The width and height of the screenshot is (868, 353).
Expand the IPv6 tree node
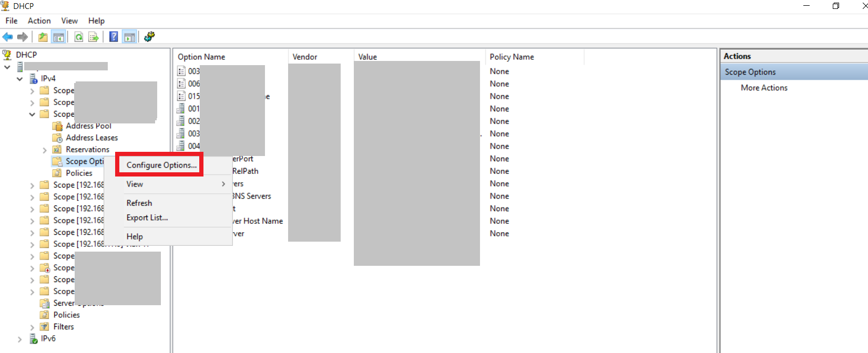pos(19,339)
